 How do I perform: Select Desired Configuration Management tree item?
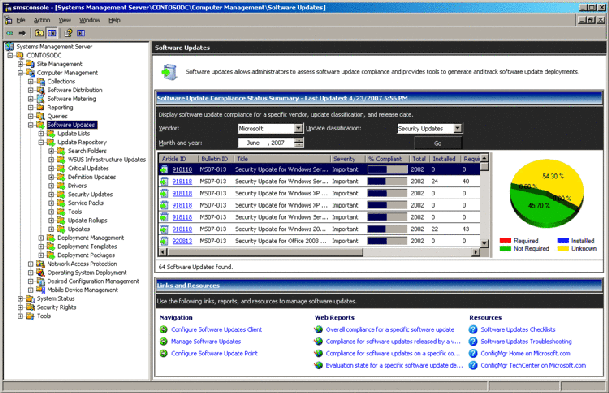tap(93, 281)
